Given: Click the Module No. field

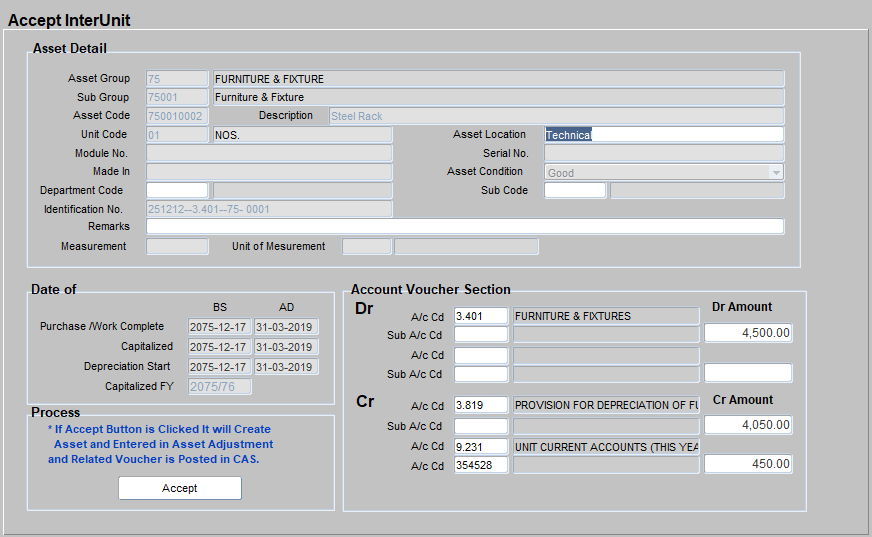Looking at the screenshot, I should click(x=269, y=153).
